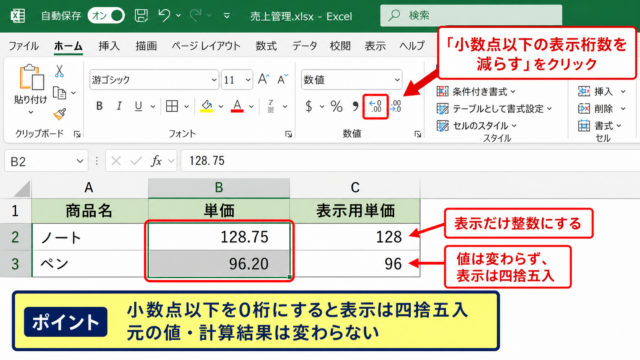
Task: Click the Cut scissors icon
Action: 60,71
